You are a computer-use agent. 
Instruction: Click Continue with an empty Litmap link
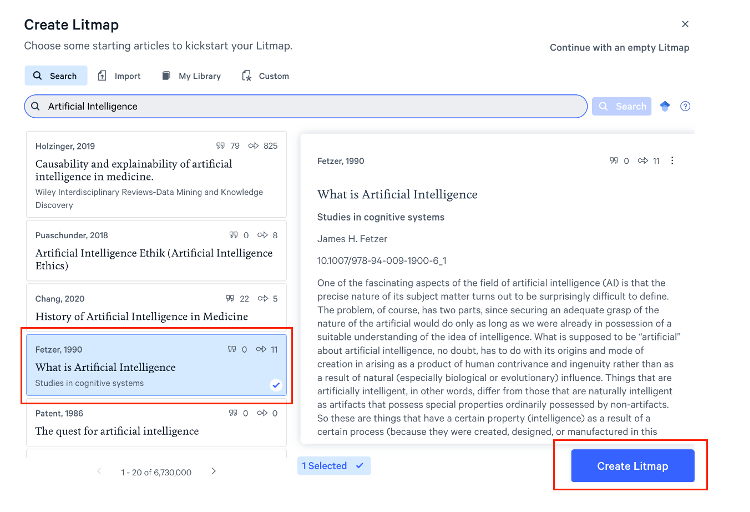(619, 47)
